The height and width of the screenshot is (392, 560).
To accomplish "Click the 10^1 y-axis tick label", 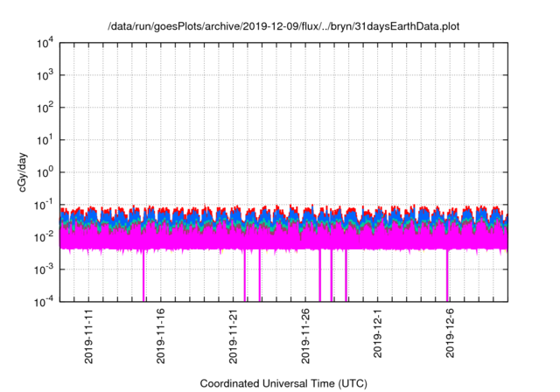I will click(x=45, y=140).
